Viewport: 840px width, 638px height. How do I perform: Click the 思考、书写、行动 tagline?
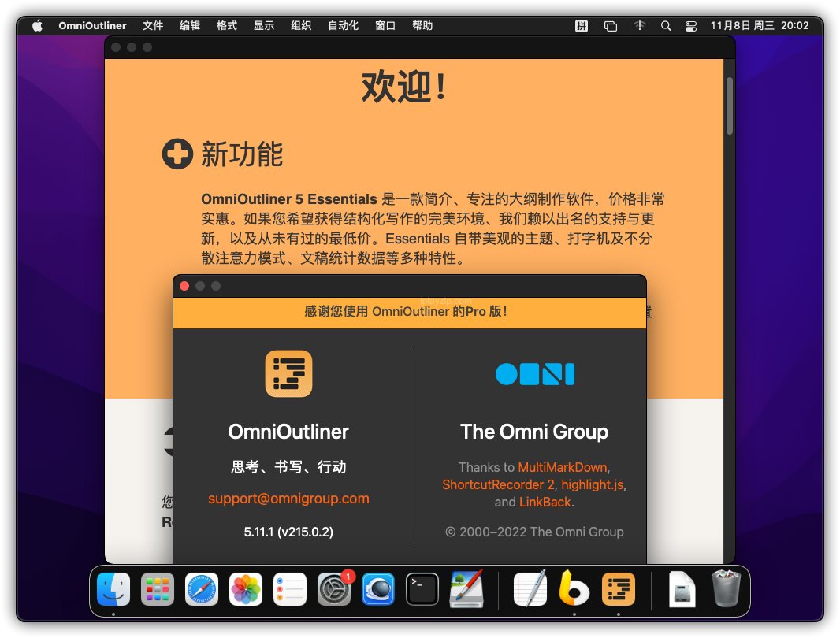tap(288, 467)
